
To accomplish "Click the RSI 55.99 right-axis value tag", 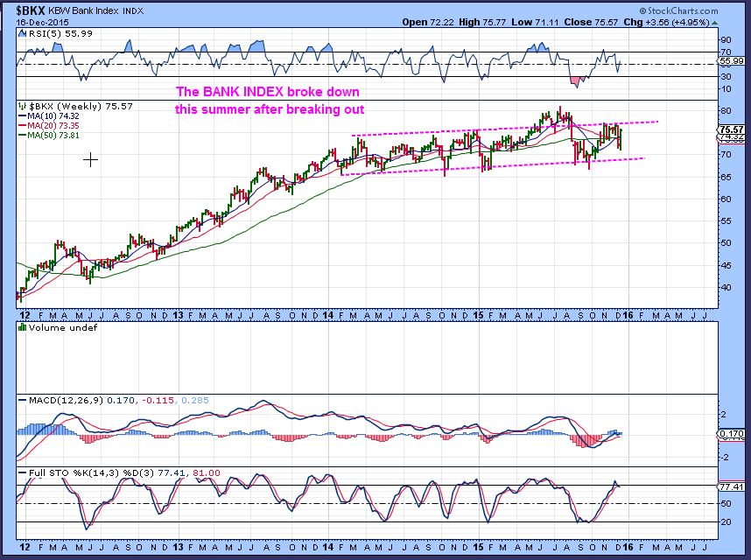I will (732, 60).
